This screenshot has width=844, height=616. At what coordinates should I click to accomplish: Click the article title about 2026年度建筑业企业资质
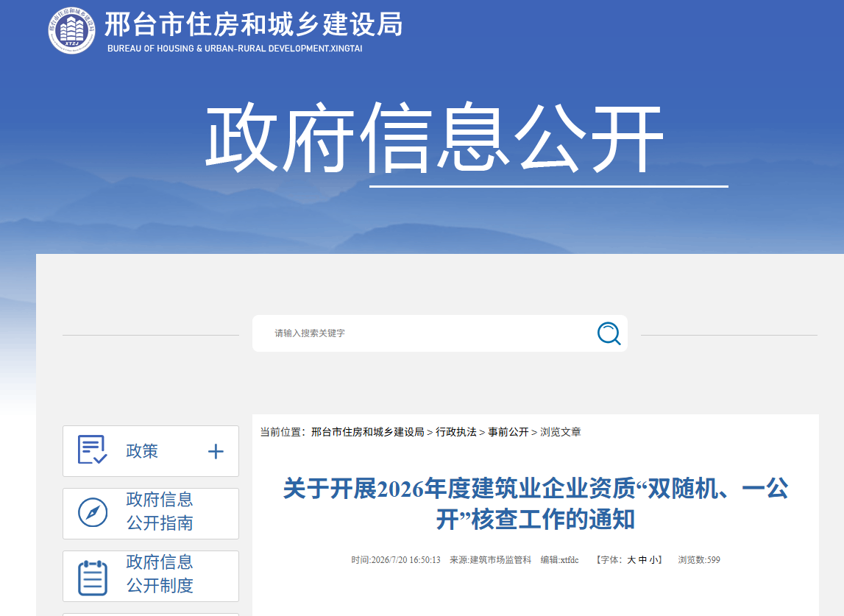pos(536,504)
